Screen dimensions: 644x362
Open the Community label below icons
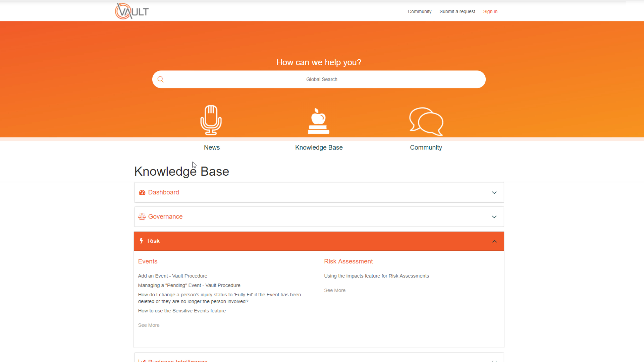pyautogui.click(x=426, y=147)
